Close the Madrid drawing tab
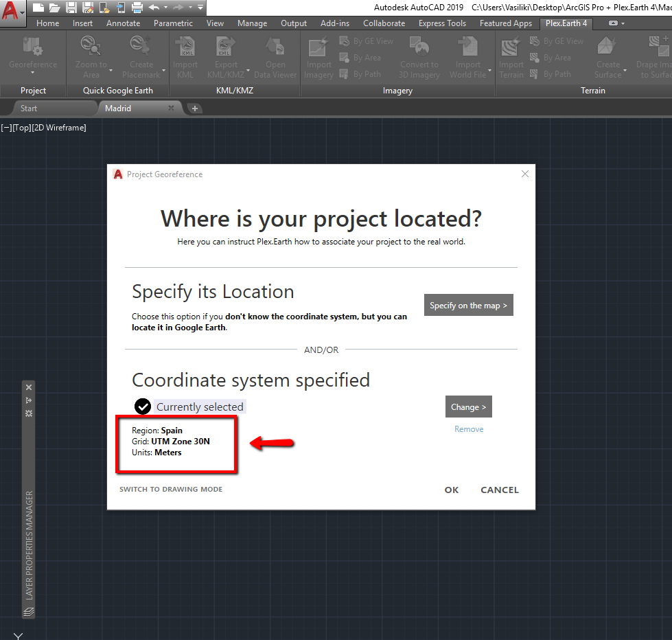The height and width of the screenshot is (640, 672). (171, 108)
